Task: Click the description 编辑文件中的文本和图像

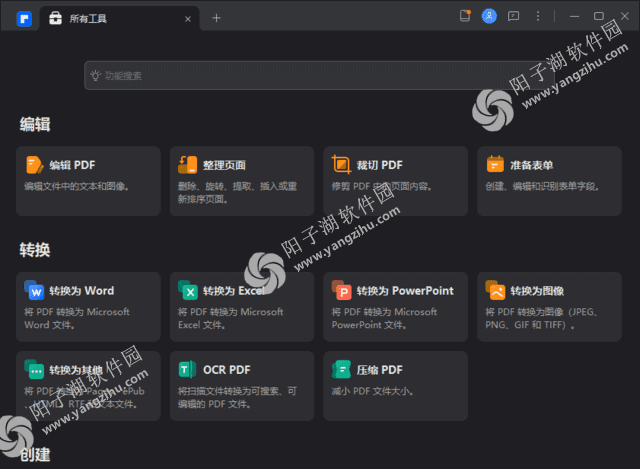Action: pos(77,187)
